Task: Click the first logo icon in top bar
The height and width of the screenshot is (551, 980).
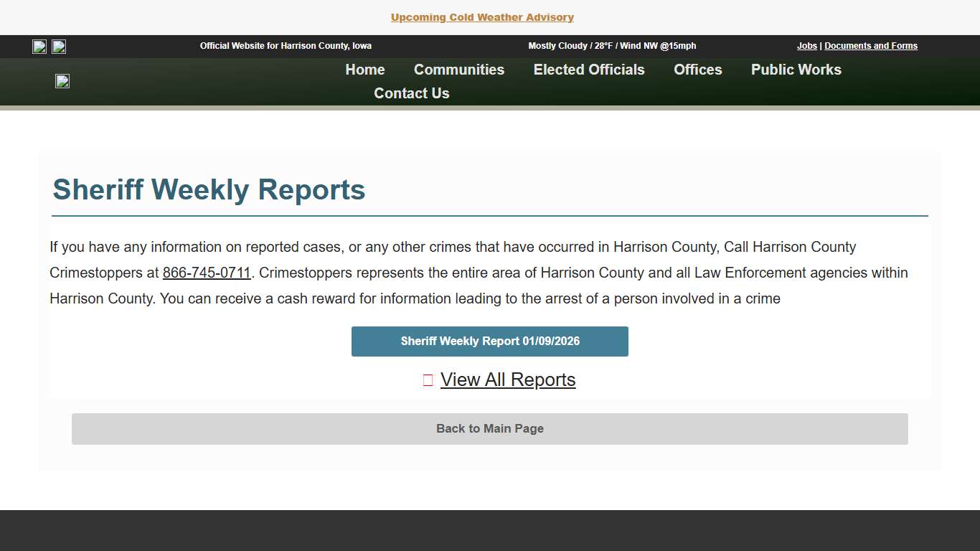Action: tap(39, 47)
